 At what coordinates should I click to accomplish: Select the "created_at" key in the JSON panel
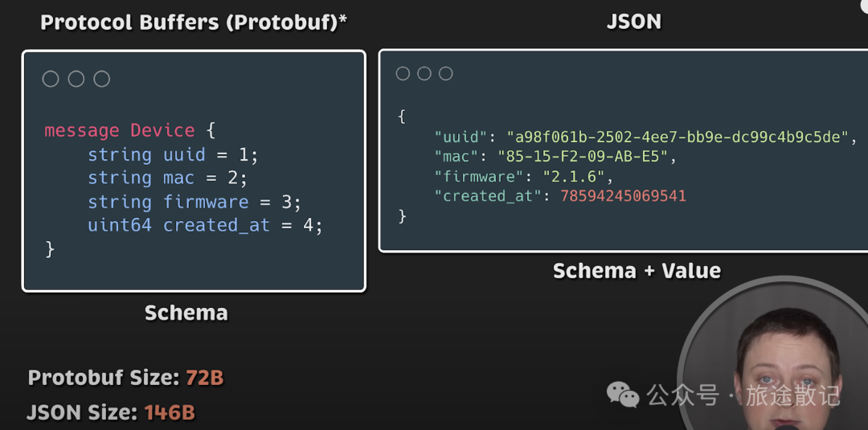(x=488, y=196)
